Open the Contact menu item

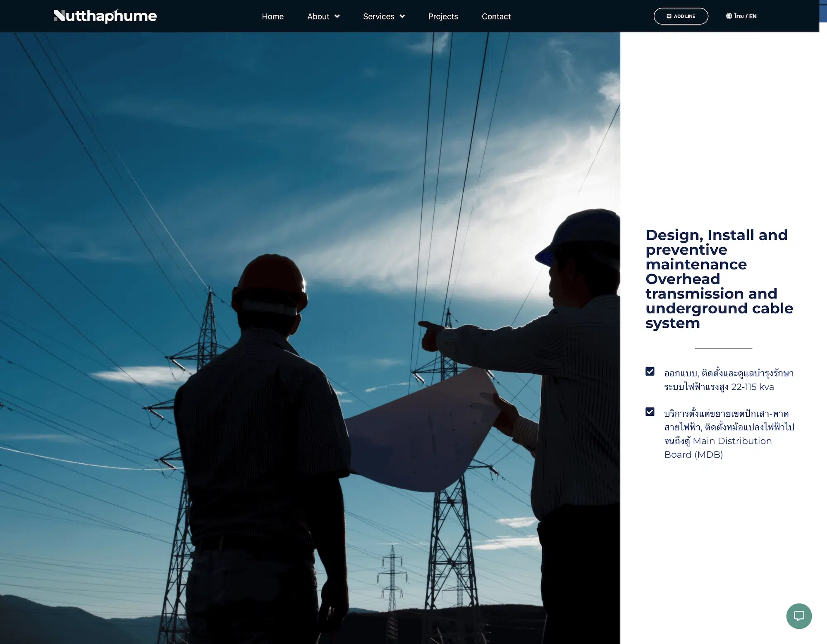click(496, 17)
